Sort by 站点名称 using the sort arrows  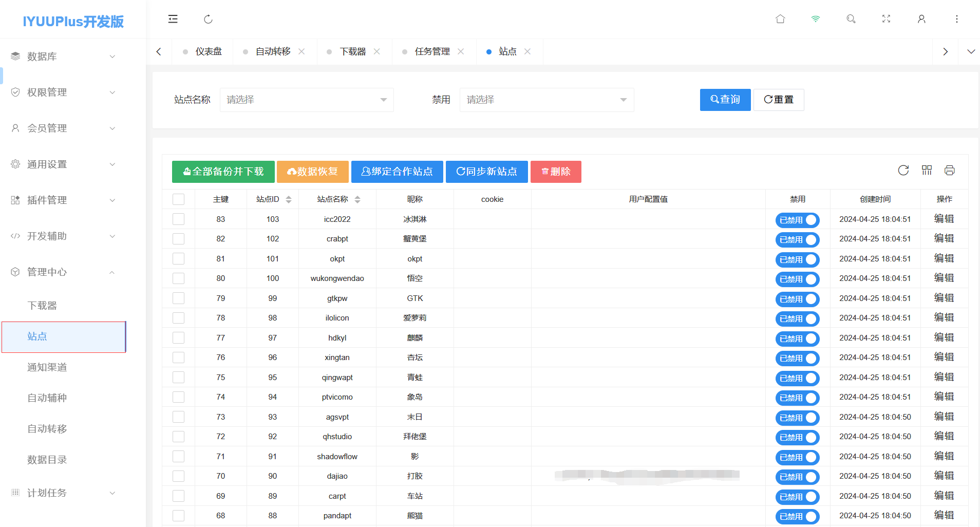[x=357, y=199]
